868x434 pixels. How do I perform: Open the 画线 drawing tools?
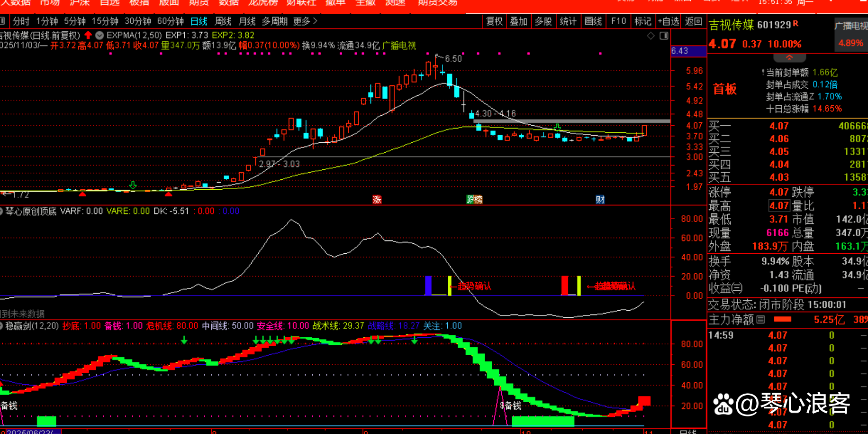click(x=593, y=21)
